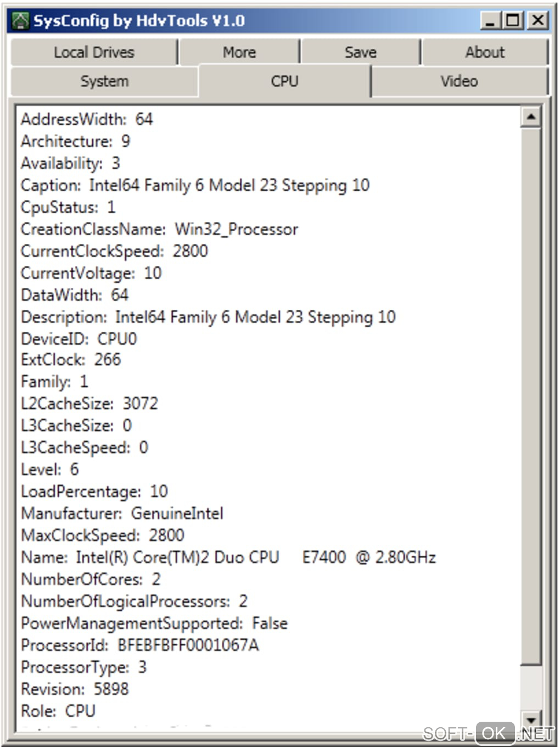
Task: Select the CPU tab
Action: point(284,81)
